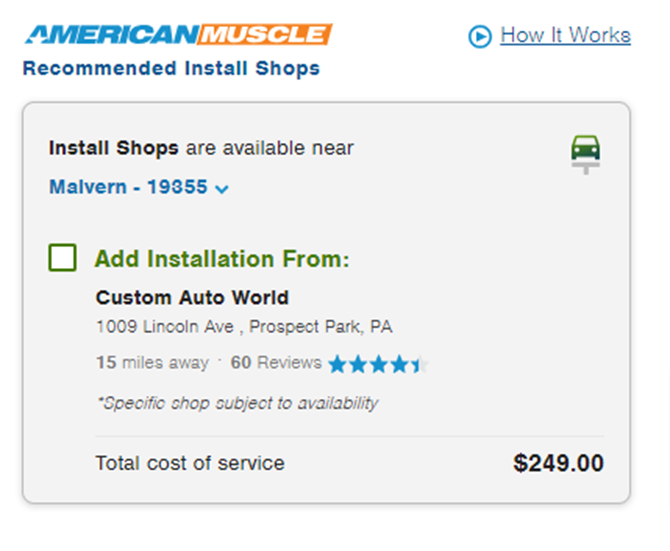Select the Malvern - 19355 location text
Screen dimensions: 670x551
(x=128, y=187)
